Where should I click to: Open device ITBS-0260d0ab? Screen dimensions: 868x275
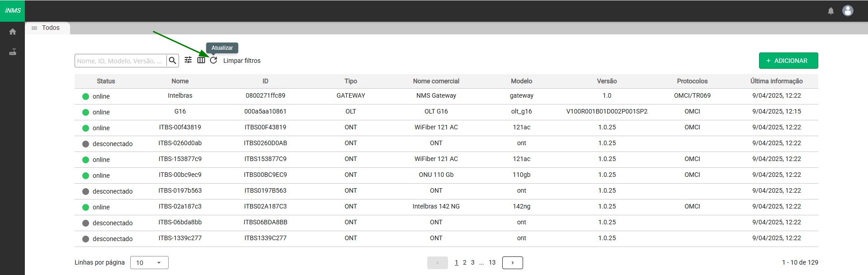point(180,143)
